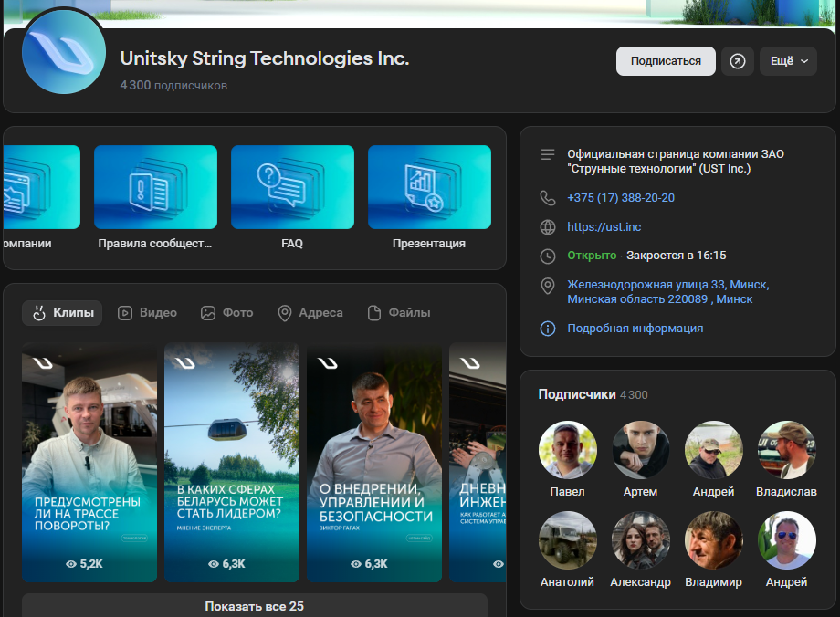The image size is (840, 617).
Task: Open subscriber Анатолий's avatar
Action: coord(567,540)
